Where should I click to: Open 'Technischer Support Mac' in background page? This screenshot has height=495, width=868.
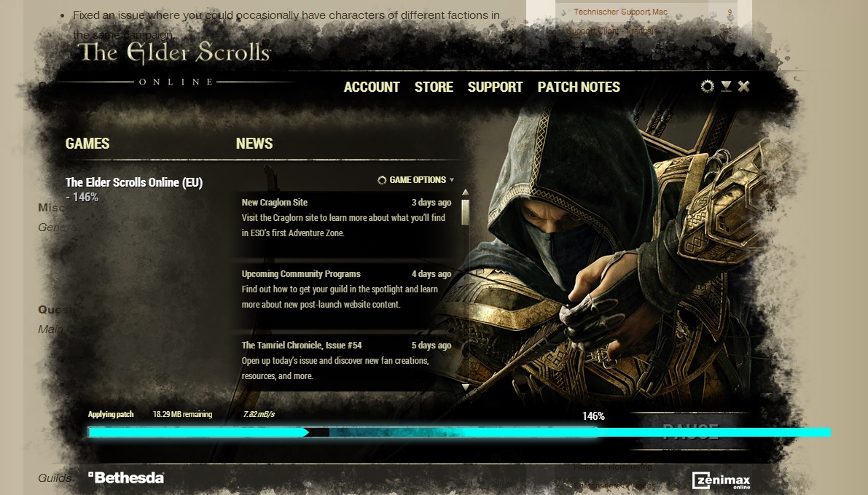(620, 12)
